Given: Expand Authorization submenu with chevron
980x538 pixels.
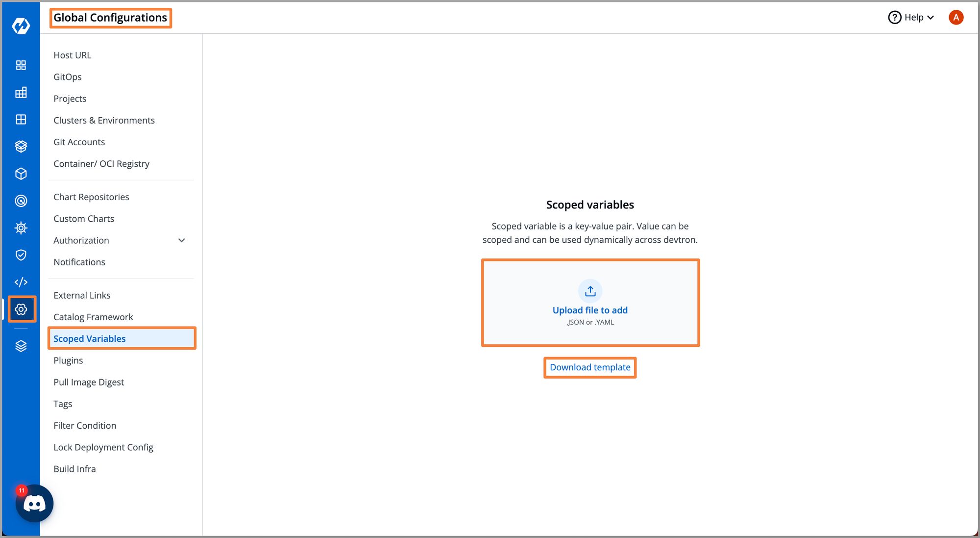Looking at the screenshot, I should point(183,240).
